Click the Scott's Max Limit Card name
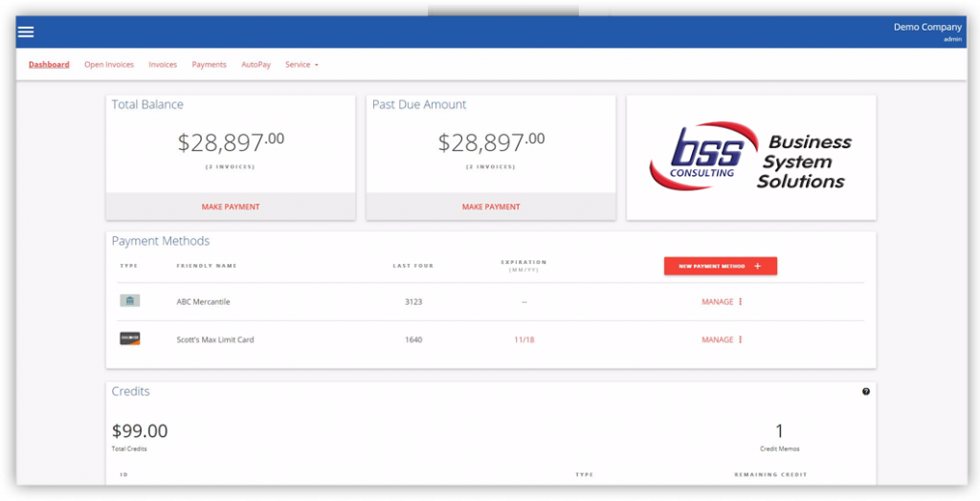 tap(215, 339)
